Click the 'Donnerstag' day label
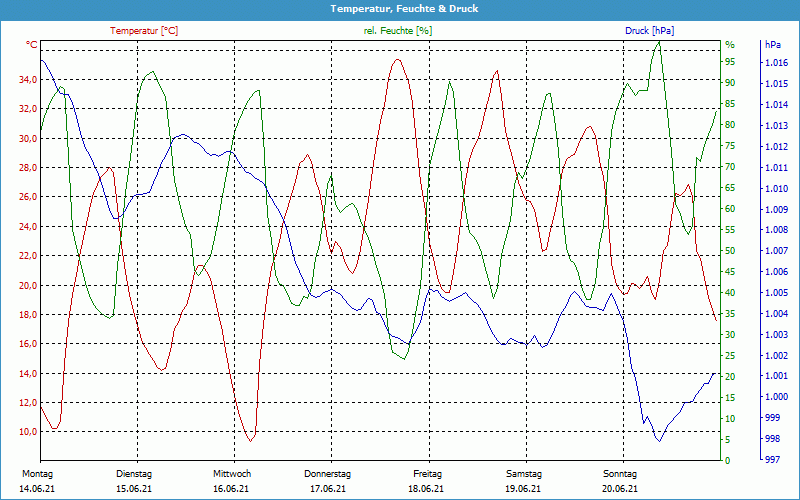The width and height of the screenshot is (800, 500). click(328, 474)
